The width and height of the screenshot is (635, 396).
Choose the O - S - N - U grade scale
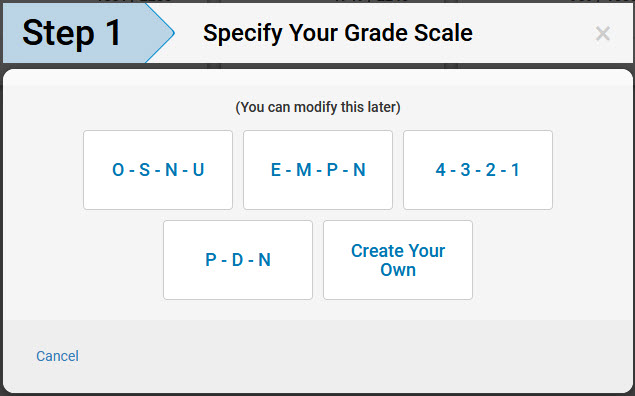(x=158, y=170)
